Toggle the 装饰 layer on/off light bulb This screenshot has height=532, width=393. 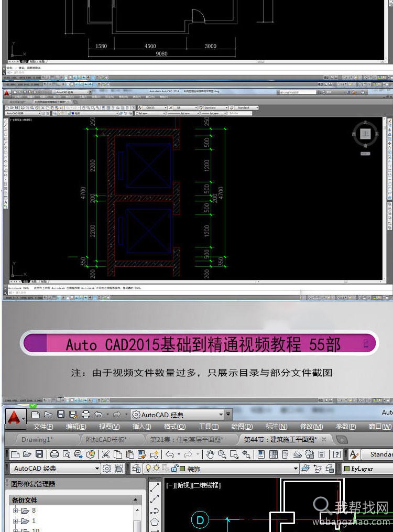point(148,468)
